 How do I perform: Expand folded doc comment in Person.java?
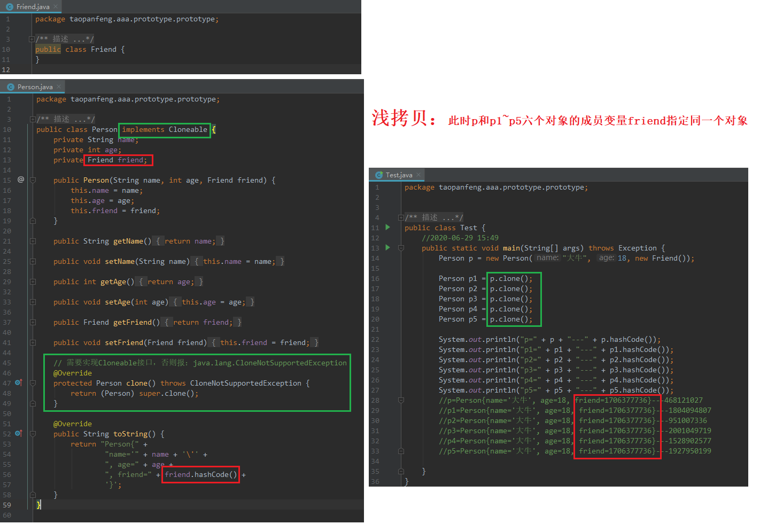tap(33, 120)
